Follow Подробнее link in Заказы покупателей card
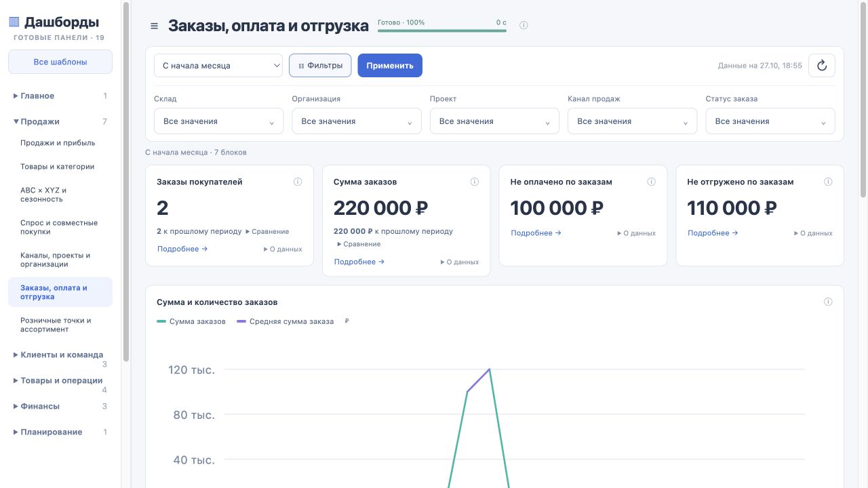 point(182,249)
